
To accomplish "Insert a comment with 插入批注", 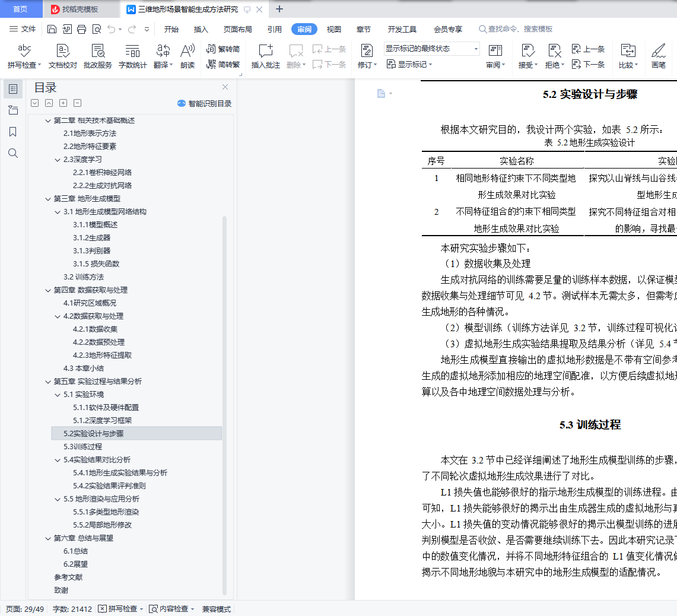I will click(x=266, y=56).
